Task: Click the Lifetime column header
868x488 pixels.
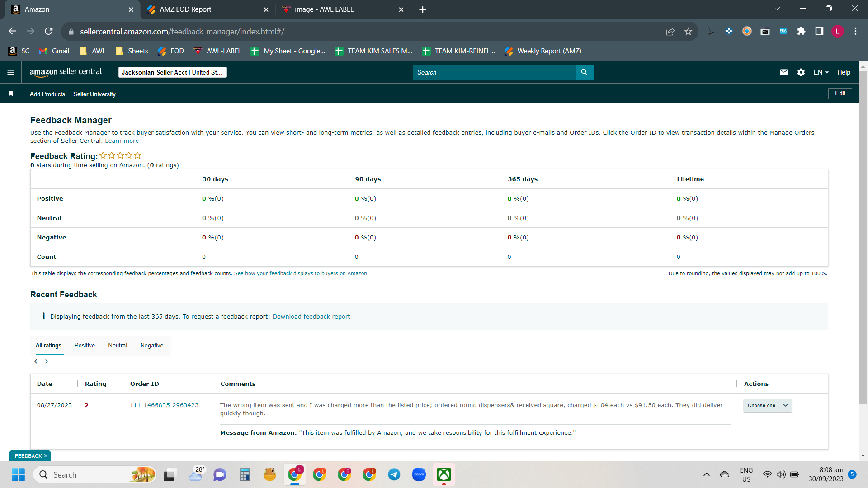Action: click(690, 179)
